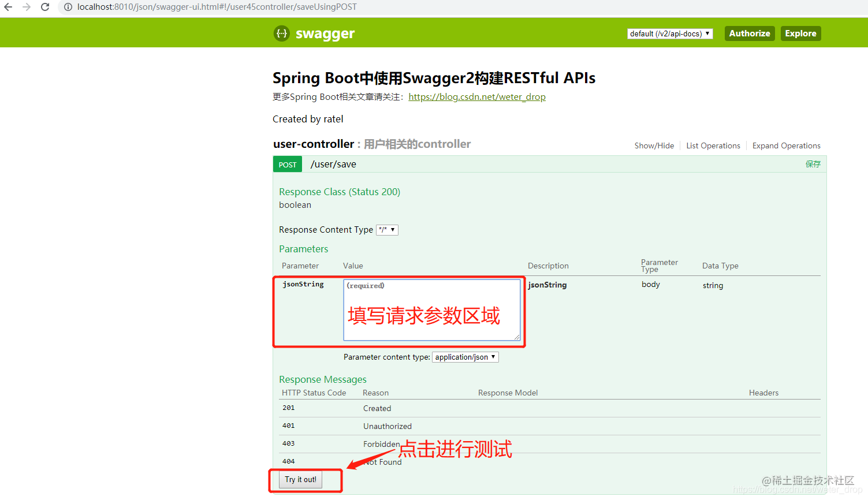This screenshot has width=868, height=500.
Task: Click the POST method badge for /user/save
Action: (x=287, y=164)
